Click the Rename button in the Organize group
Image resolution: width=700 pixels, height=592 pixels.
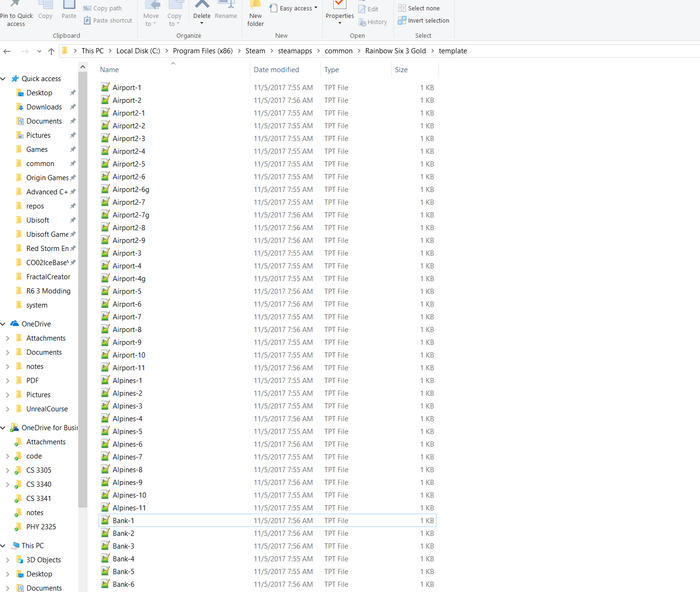click(226, 10)
